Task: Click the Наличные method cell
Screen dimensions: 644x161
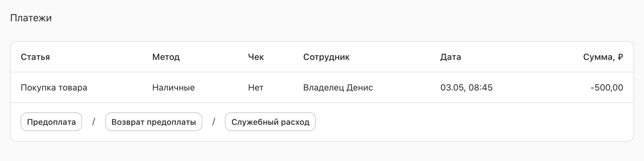Action: [174, 88]
